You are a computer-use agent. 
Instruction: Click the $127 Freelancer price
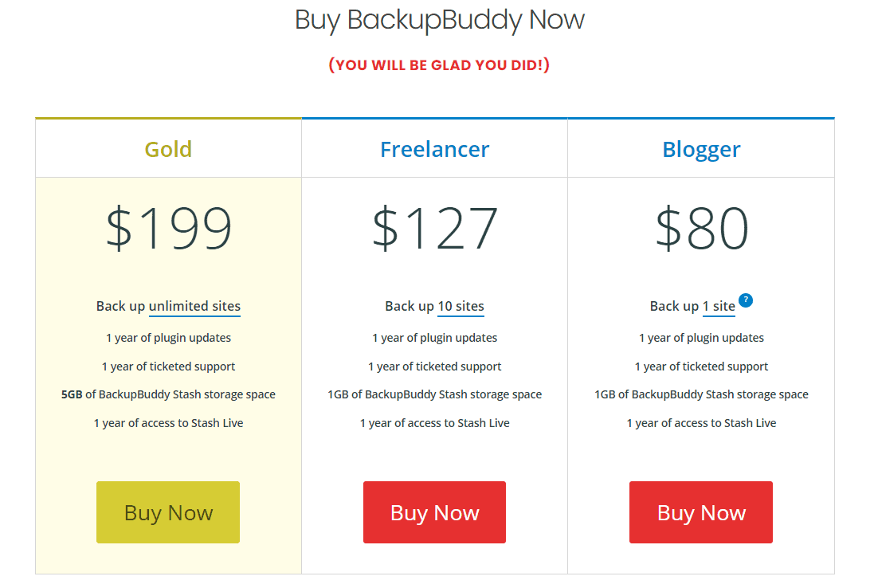[x=435, y=227]
